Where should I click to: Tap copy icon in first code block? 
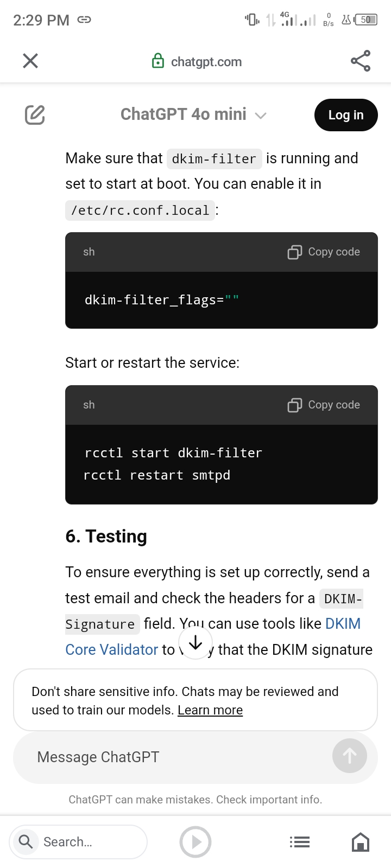294,252
